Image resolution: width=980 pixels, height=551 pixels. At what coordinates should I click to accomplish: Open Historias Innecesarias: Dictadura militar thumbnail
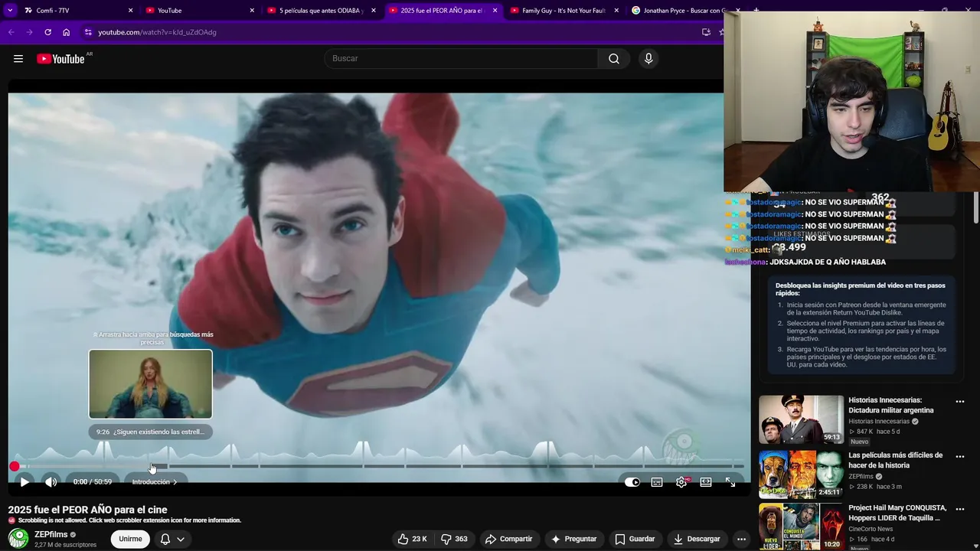(x=801, y=419)
